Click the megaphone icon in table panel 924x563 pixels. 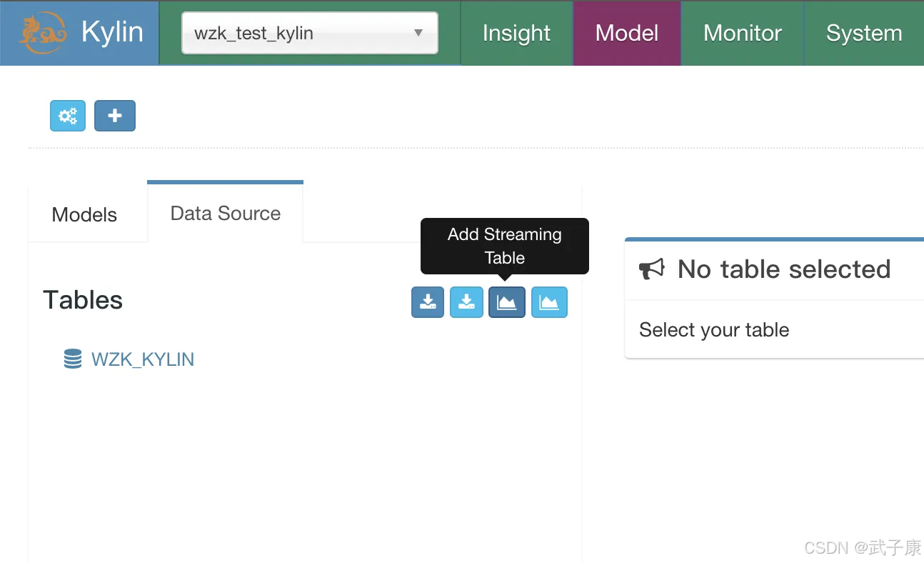point(651,269)
